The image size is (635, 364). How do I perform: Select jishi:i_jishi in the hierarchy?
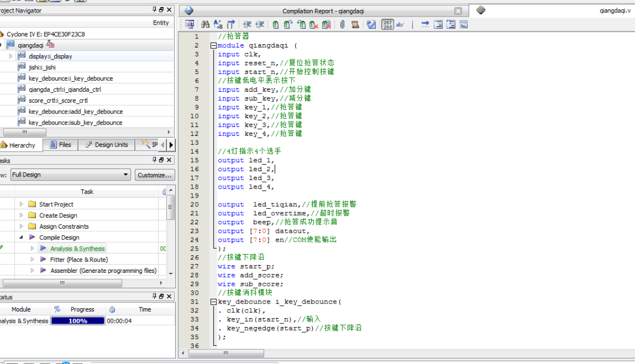(x=42, y=67)
